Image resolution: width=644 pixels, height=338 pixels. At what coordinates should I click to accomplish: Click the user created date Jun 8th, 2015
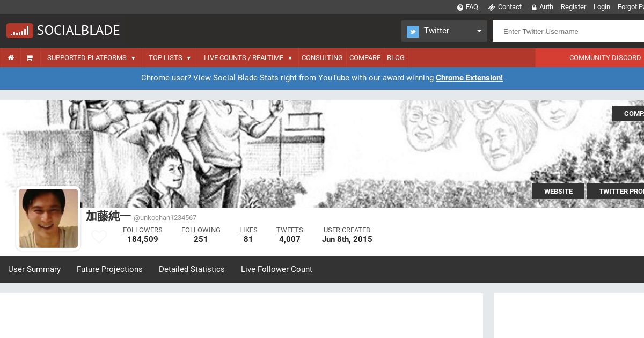click(x=347, y=239)
